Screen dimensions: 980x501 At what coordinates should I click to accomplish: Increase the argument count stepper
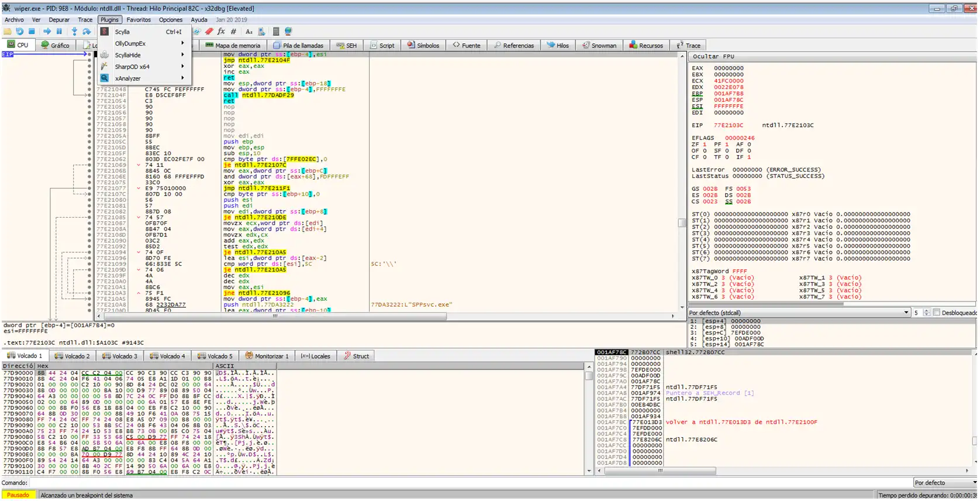click(927, 311)
